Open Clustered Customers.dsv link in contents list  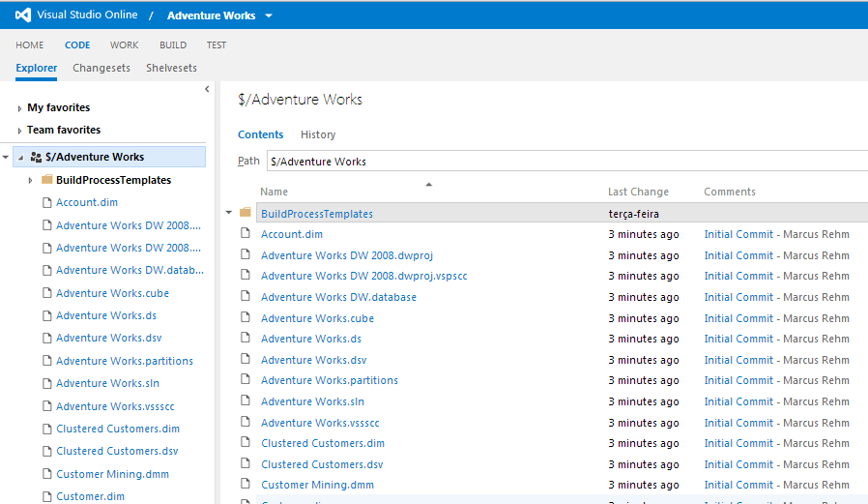pos(322,464)
